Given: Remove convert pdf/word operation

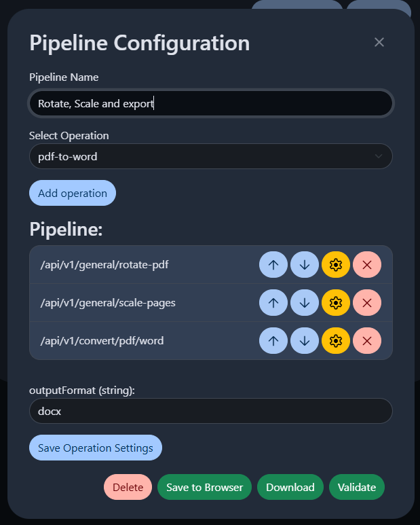Looking at the screenshot, I should click(x=367, y=341).
